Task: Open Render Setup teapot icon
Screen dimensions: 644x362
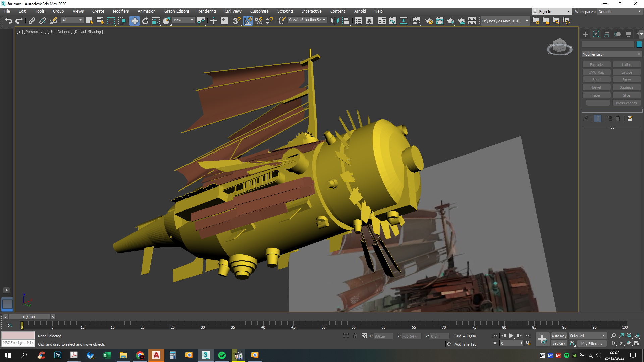Action: pyautogui.click(x=429, y=21)
